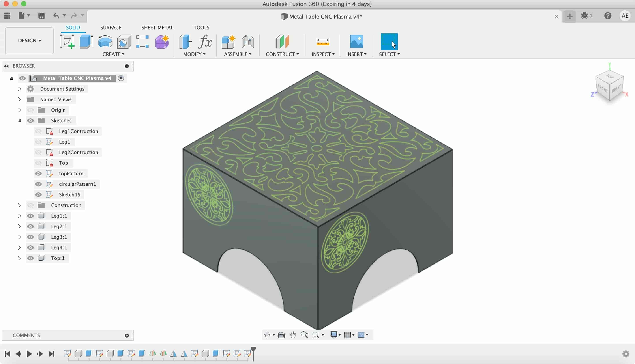Select the Orbit tool in navigation bar
Viewport: 635px width, 364px height.
tap(267, 335)
